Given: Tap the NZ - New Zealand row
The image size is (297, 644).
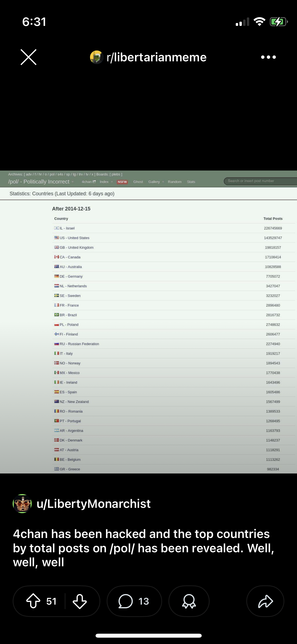Looking at the screenshot, I should coord(174,402).
